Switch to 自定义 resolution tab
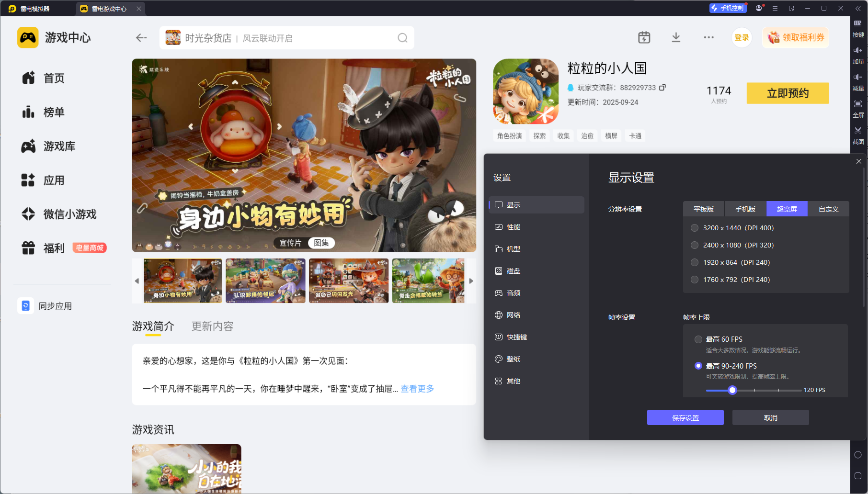The width and height of the screenshot is (868, 494). tap(829, 209)
